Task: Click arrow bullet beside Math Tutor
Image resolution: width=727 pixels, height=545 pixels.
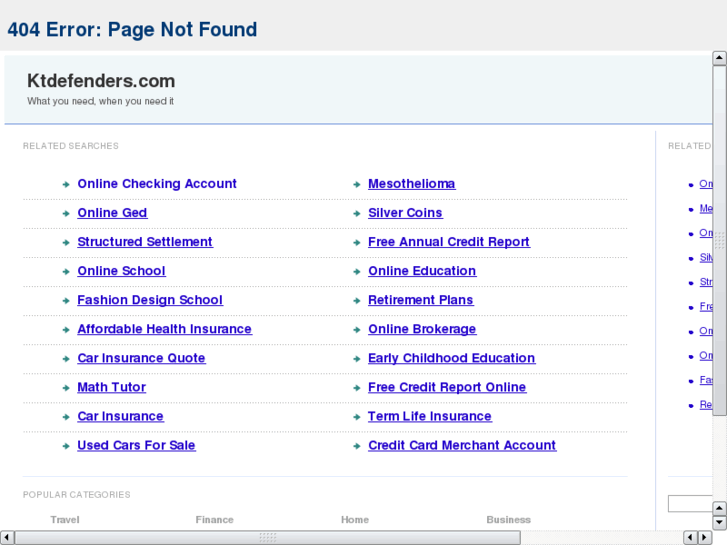Action: [65, 388]
